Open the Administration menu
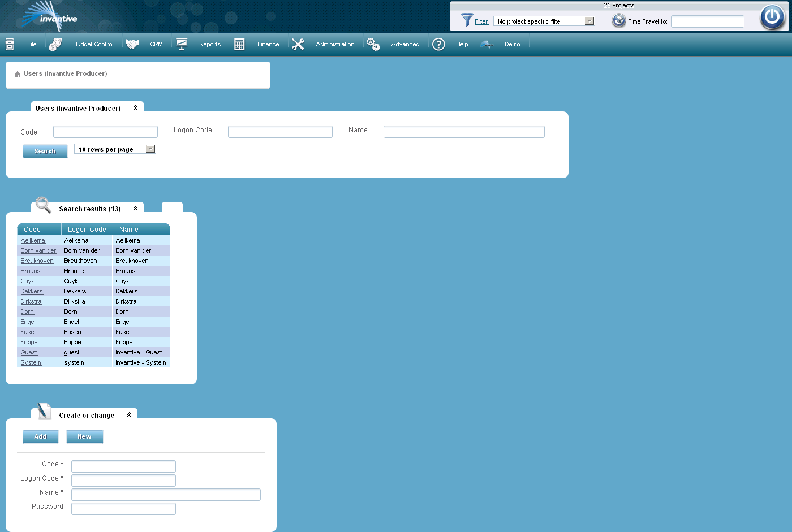Screen dimensions: 792x532 click(335, 44)
